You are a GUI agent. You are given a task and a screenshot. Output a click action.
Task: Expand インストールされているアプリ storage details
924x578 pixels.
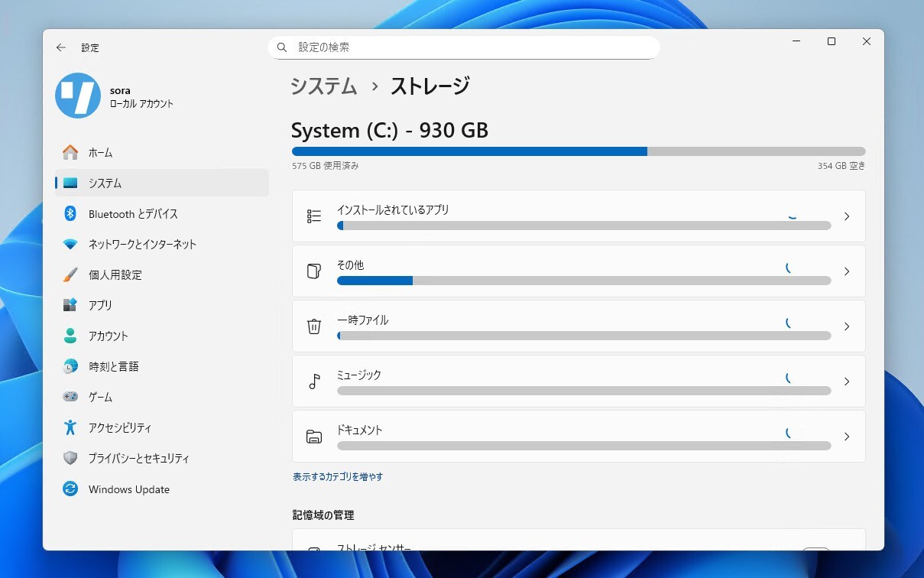point(578,216)
